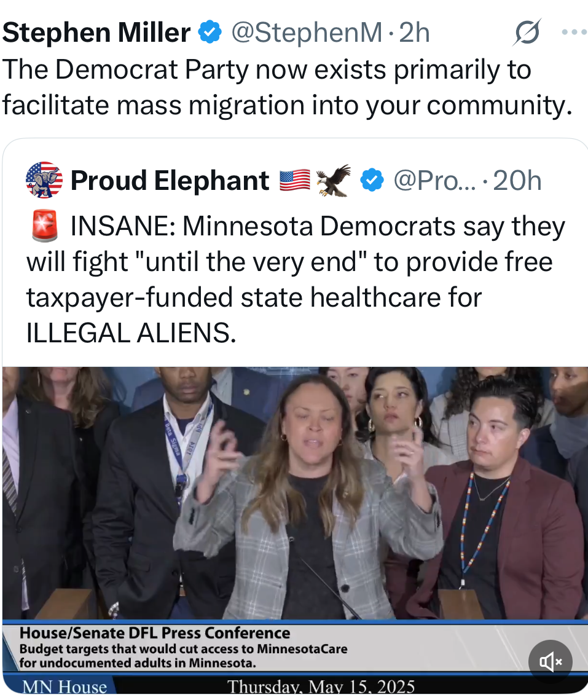Open Stephen Miller's profile name
The height and width of the screenshot is (700, 588).
[x=96, y=32]
